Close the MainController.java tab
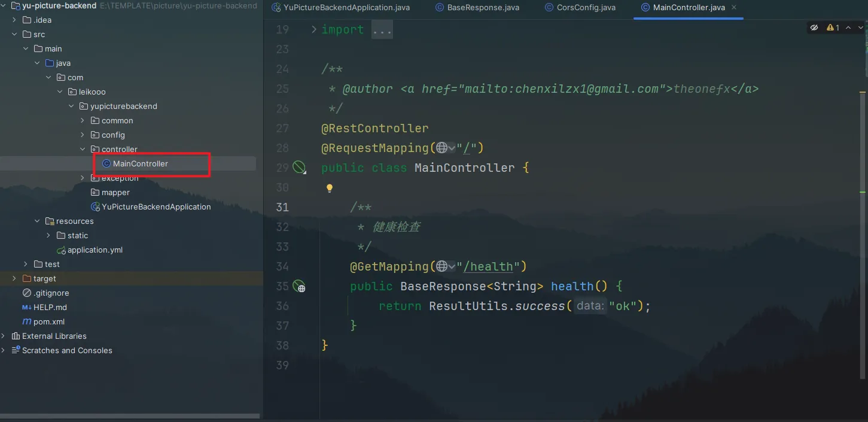Screen dimensions: 868x422 [734, 8]
